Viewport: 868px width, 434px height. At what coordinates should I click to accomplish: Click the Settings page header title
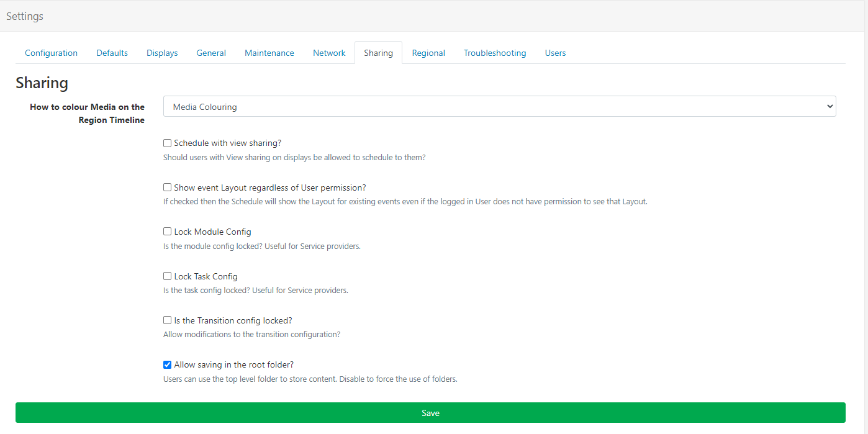pos(25,16)
